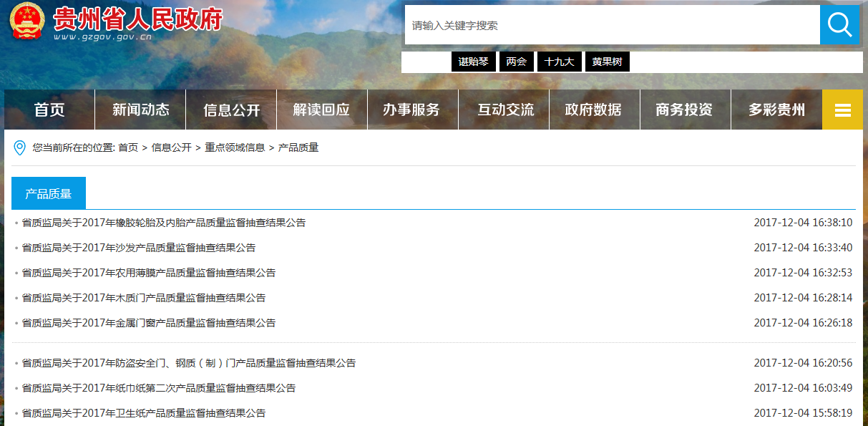
Task: Open 新闻动态 navigation menu item
Action: pos(140,110)
